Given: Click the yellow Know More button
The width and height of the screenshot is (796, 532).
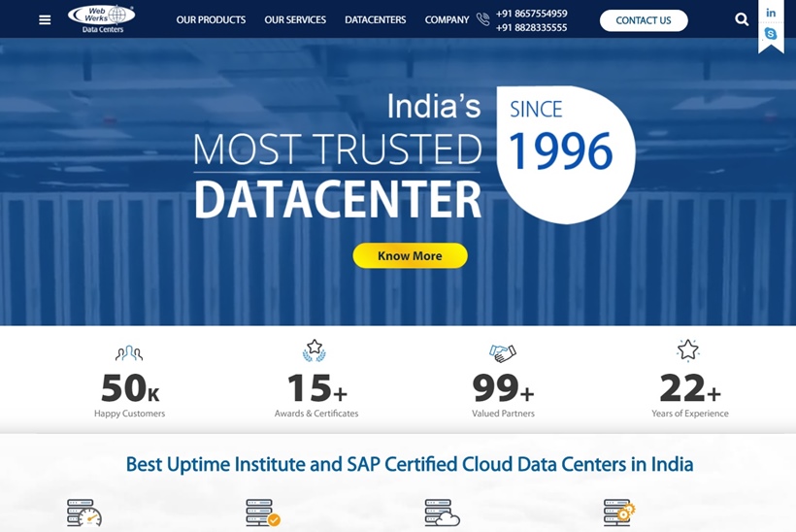Looking at the screenshot, I should [x=411, y=255].
